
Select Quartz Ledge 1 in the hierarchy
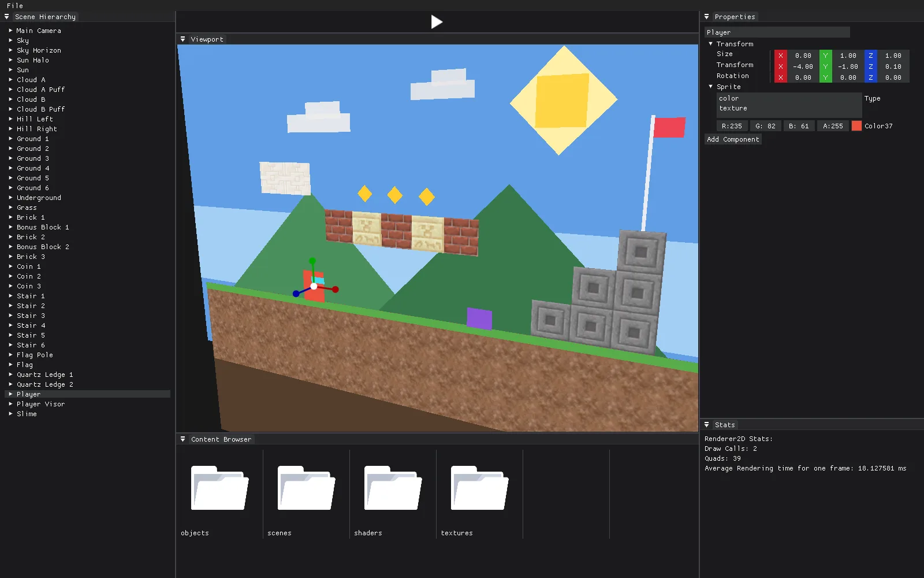coord(88,375)
